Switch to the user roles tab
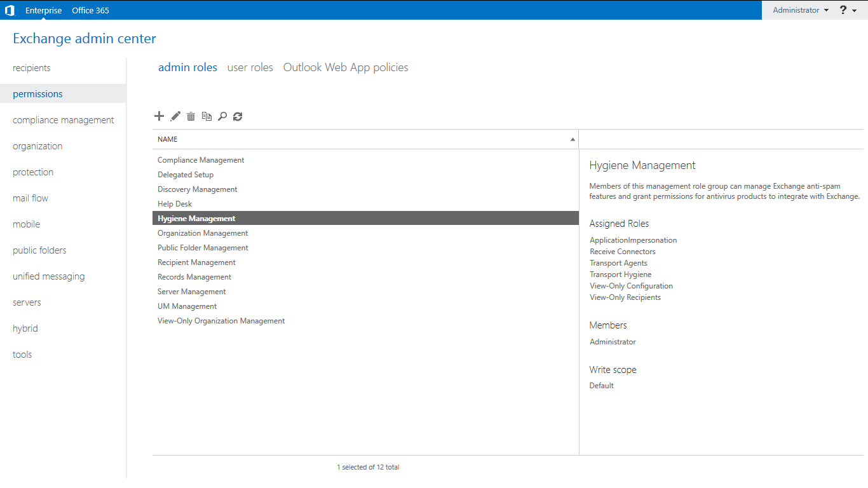The image size is (868, 488). (250, 67)
